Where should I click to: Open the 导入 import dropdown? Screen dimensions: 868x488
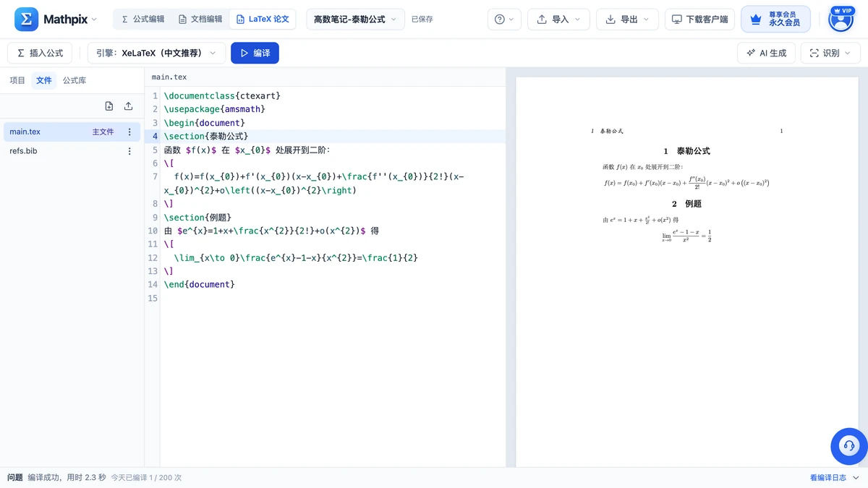(x=558, y=20)
